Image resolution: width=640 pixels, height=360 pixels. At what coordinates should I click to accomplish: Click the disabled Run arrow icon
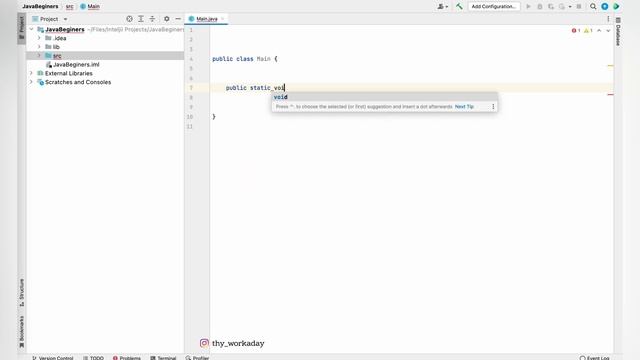528,7
